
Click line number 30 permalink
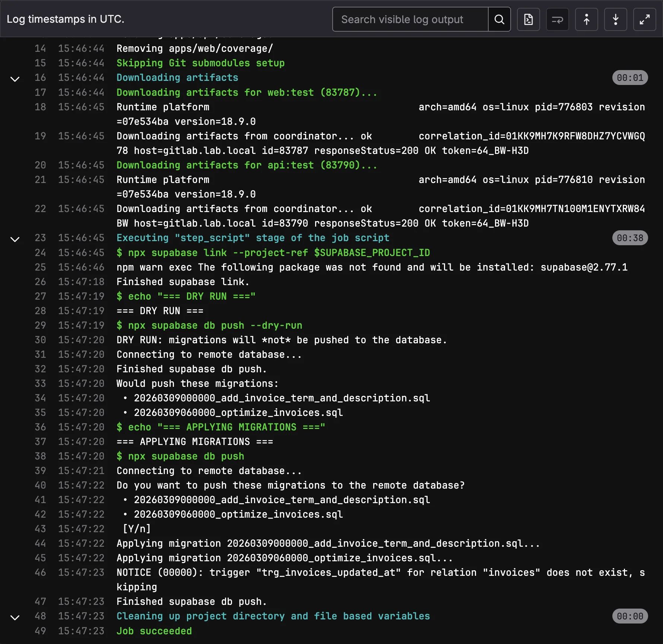(40, 340)
